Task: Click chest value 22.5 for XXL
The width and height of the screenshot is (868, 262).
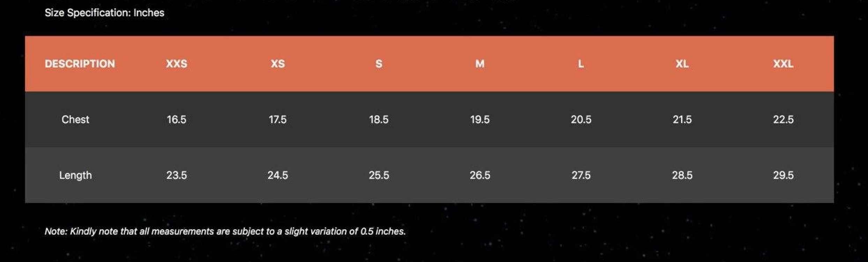Action: 783,120
